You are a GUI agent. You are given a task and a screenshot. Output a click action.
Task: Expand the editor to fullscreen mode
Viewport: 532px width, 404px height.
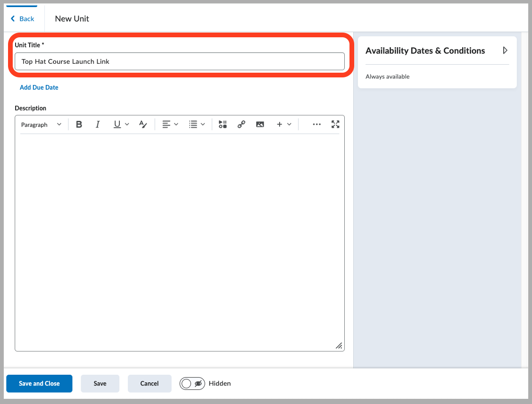pos(335,124)
